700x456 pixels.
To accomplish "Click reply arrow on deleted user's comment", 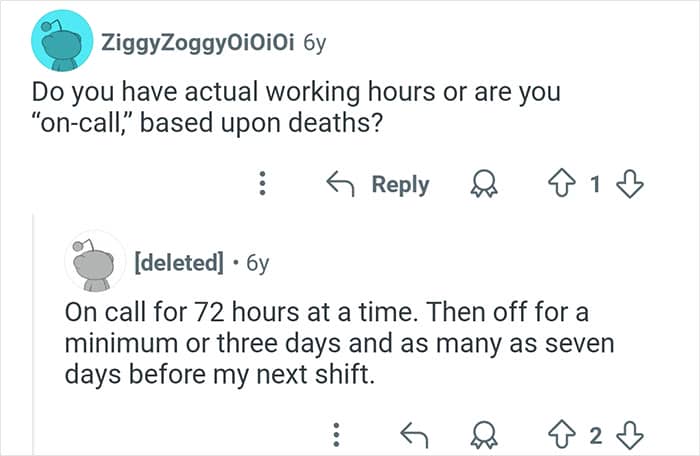I will pos(410,434).
